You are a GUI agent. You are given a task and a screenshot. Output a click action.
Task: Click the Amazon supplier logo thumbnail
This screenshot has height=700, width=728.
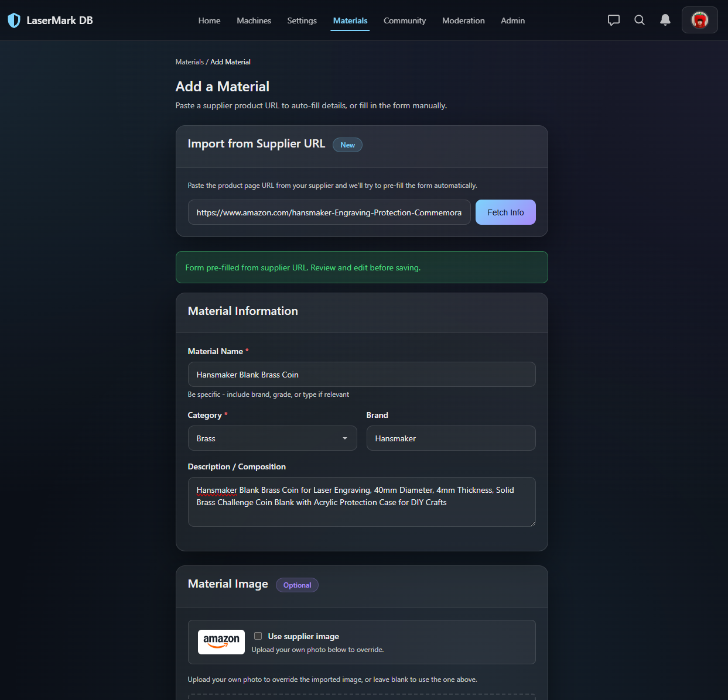click(x=221, y=641)
